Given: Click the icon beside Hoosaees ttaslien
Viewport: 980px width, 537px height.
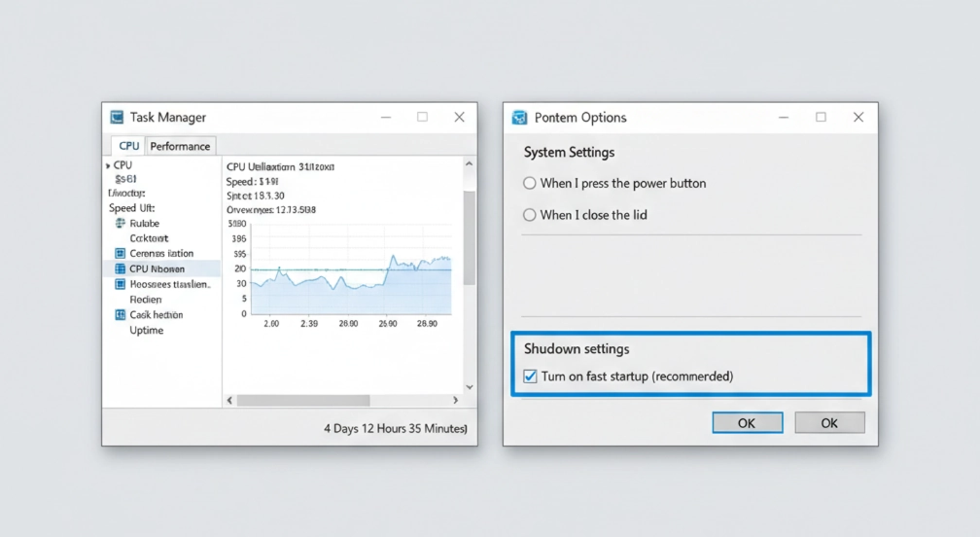Looking at the screenshot, I should click(x=120, y=284).
